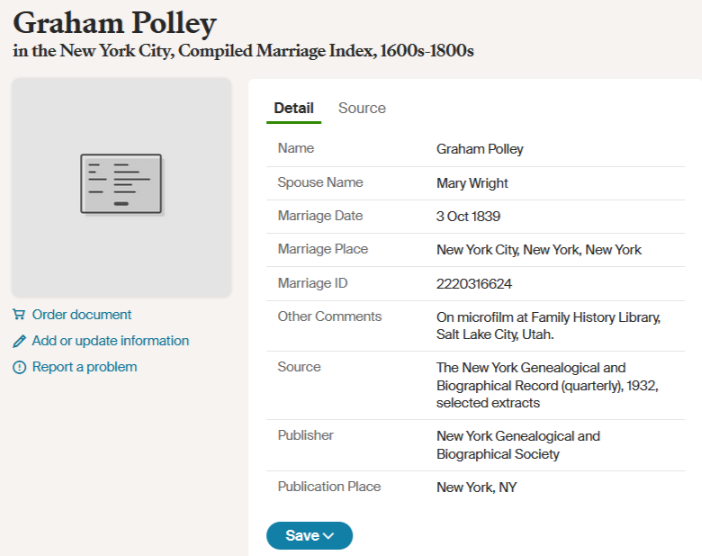
Task: Open Add or update information link
Action: pos(110,341)
